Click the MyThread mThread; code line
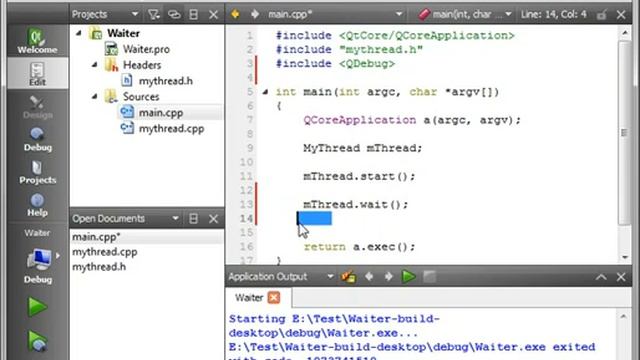 (362, 148)
